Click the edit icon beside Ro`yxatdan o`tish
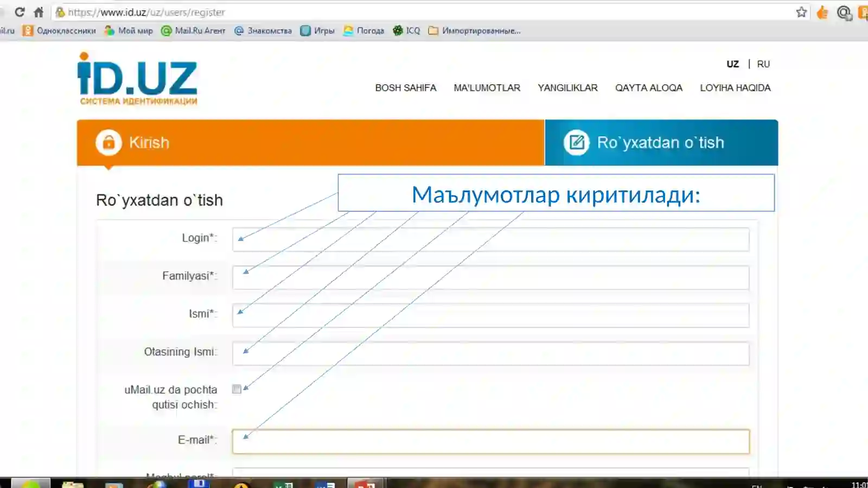 click(576, 143)
